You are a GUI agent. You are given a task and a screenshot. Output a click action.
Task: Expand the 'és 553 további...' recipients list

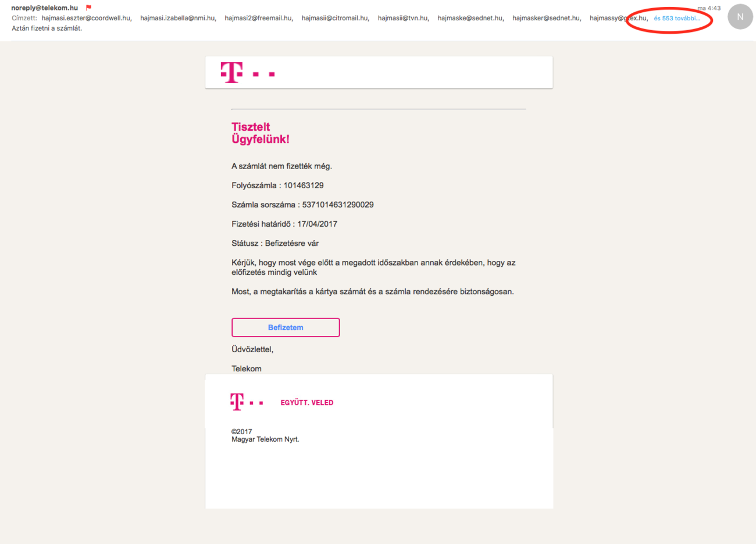coord(676,19)
